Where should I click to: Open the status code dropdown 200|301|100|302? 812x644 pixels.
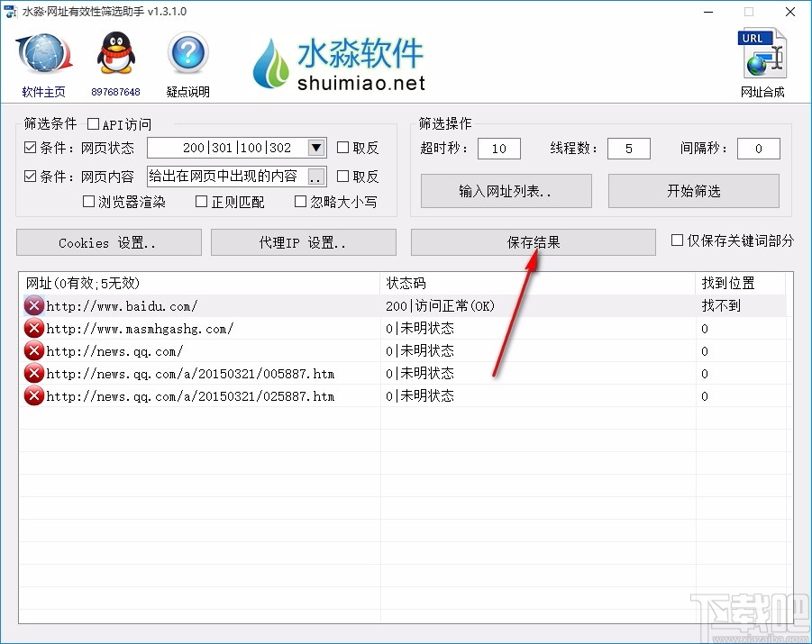317,147
